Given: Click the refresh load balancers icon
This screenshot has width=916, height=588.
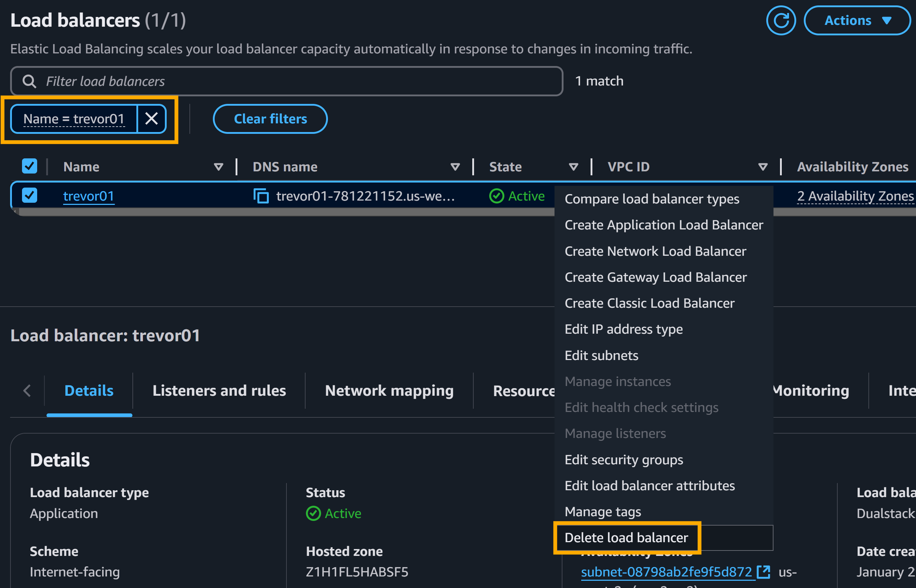Looking at the screenshot, I should (x=781, y=21).
